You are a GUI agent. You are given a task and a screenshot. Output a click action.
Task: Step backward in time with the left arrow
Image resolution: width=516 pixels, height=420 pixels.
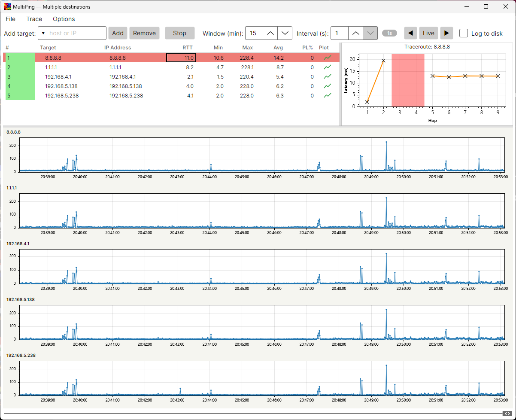[x=411, y=33]
